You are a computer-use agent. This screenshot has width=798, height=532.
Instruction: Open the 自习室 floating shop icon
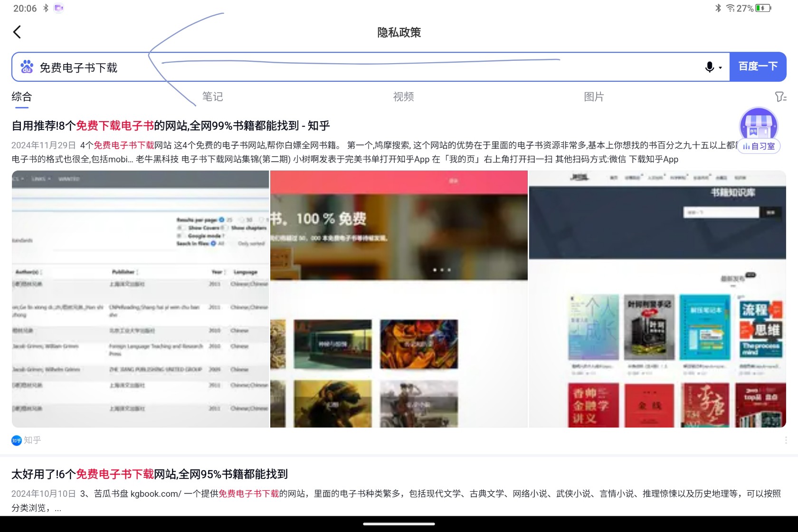click(759, 131)
